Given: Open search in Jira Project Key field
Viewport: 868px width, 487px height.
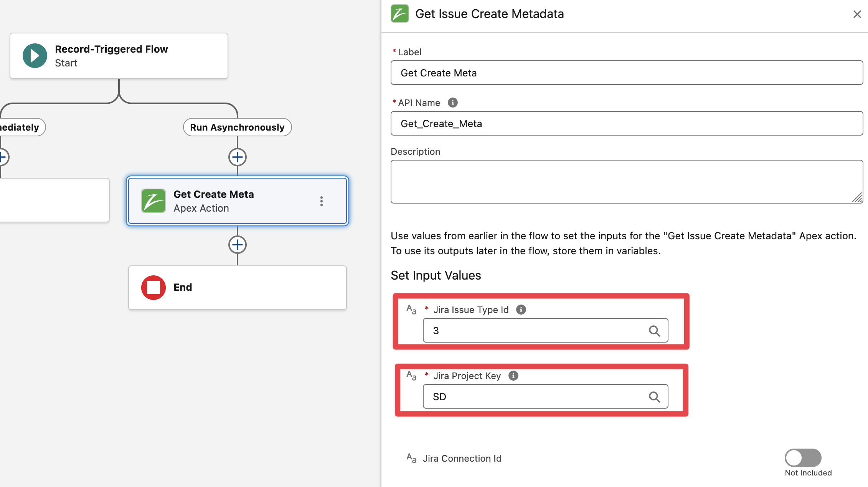Looking at the screenshot, I should click(654, 397).
